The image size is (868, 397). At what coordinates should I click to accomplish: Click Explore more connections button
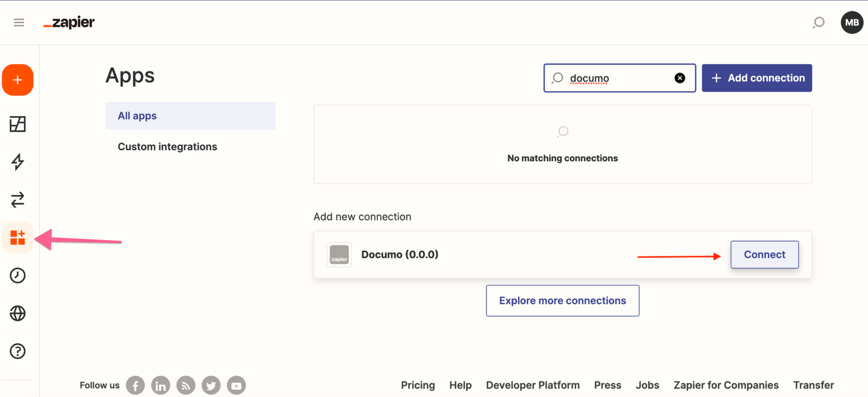point(562,300)
